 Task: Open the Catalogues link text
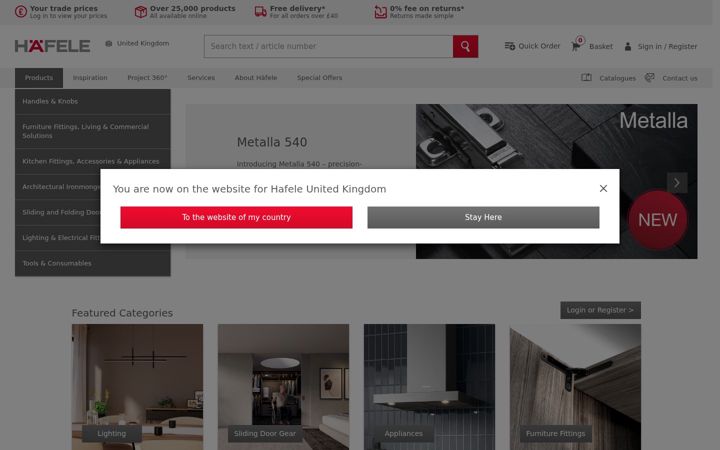[x=618, y=78]
